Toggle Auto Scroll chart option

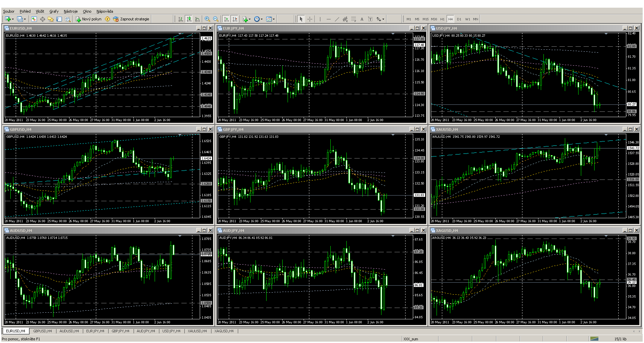pos(226,19)
